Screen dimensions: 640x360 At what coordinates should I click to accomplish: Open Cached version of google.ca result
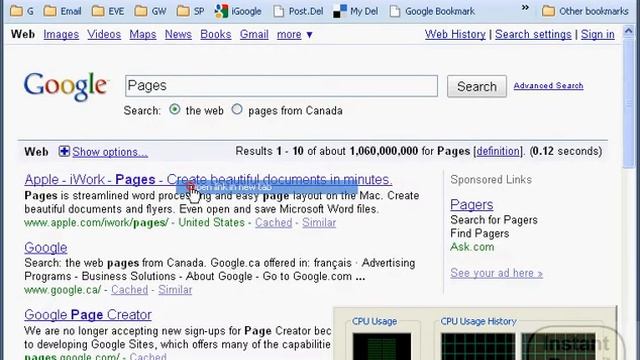click(x=129, y=289)
